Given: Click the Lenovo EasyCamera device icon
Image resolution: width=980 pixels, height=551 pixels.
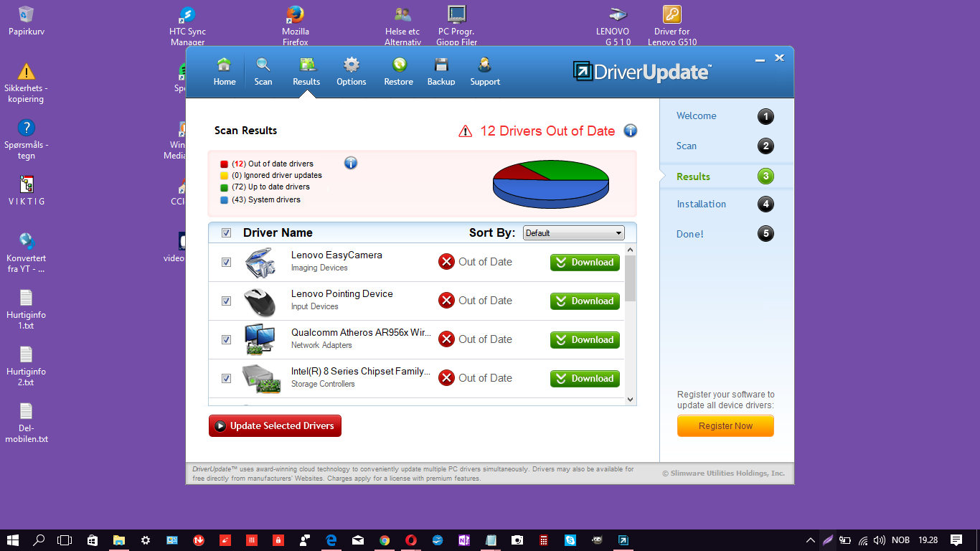Looking at the screenshot, I should pyautogui.click(x=259, y=263).
